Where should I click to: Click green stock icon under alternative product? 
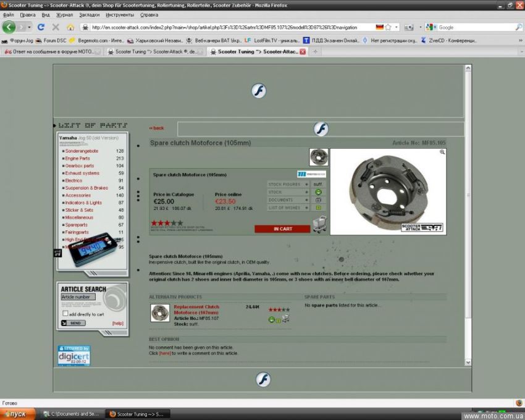pos(272,319)
